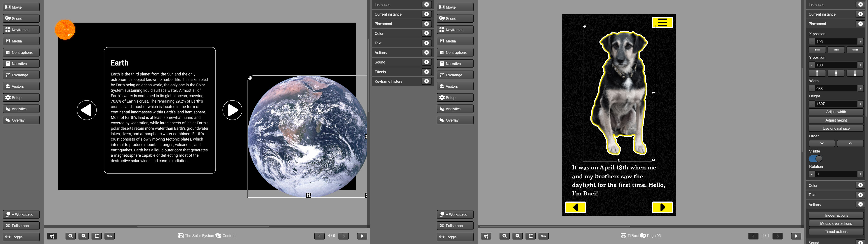Click the yellow hamburger menu icon
Image resolution: width=868 pixels, height=244 pixels.
coord(662,23)
